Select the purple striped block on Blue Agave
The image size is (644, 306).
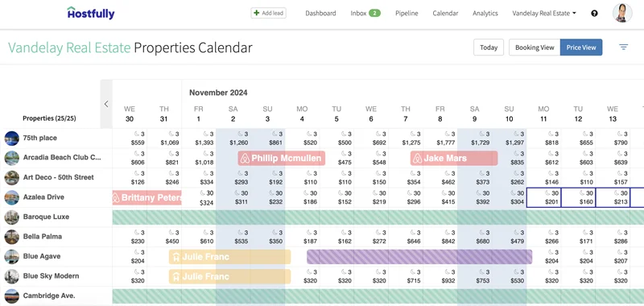[419, 257]
